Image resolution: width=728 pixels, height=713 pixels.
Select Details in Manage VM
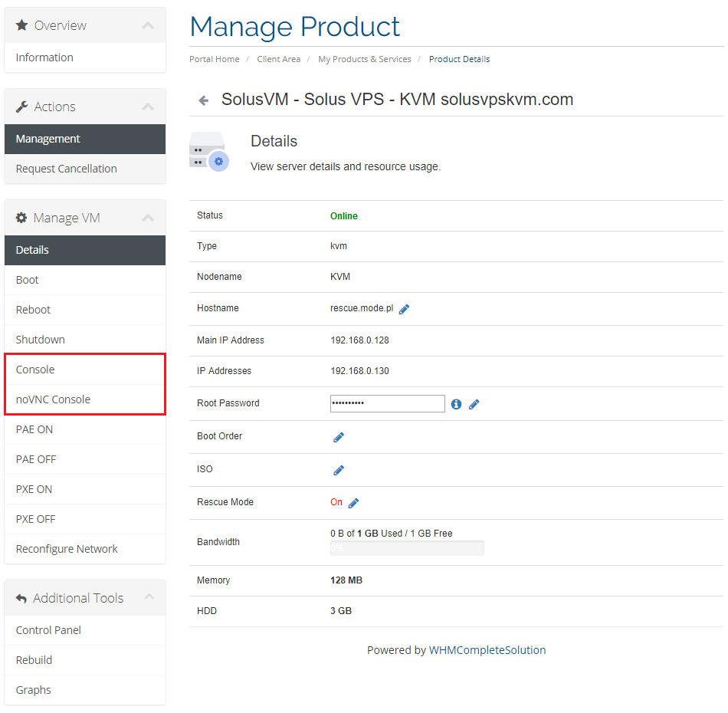pos(85,250)
